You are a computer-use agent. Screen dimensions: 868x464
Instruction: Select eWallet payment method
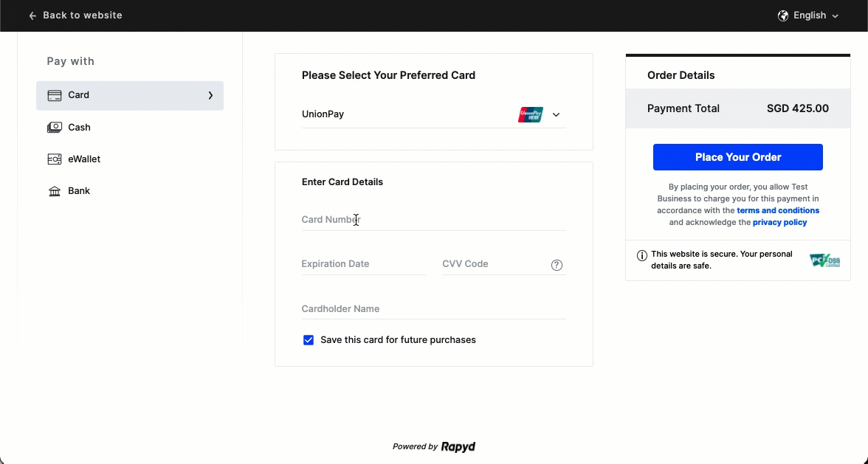point(84,159)
